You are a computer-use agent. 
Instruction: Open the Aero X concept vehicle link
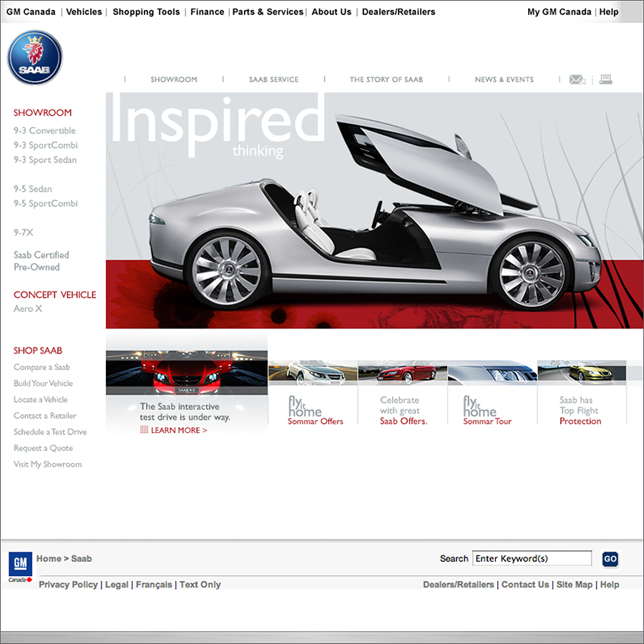[27, 308]
